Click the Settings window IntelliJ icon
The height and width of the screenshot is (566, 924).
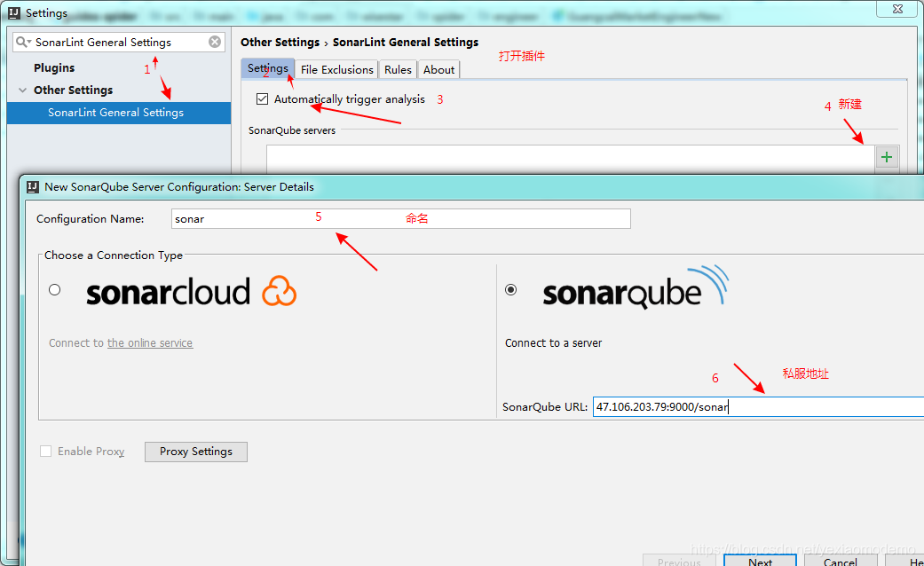14,13
